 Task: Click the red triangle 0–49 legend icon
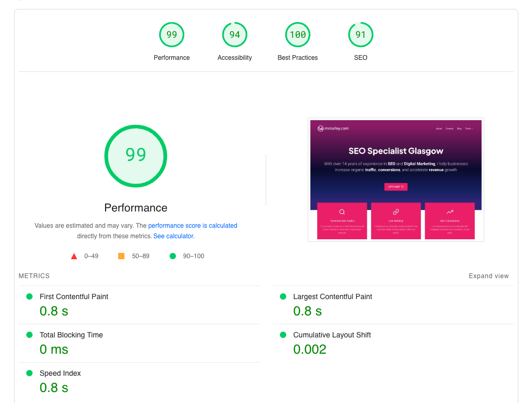[x=74, y=256]
